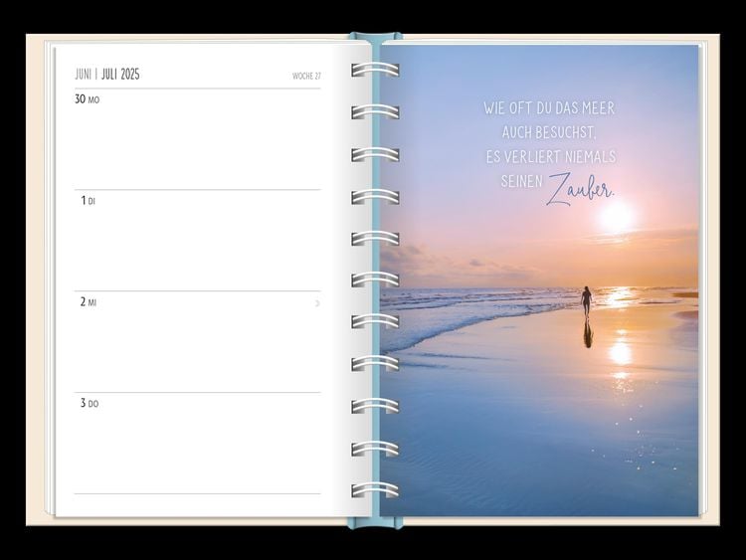Select the 'JUNI | JULI 2025' header
This screenshot has height=560, width=746.
click(x=107, y=75)
